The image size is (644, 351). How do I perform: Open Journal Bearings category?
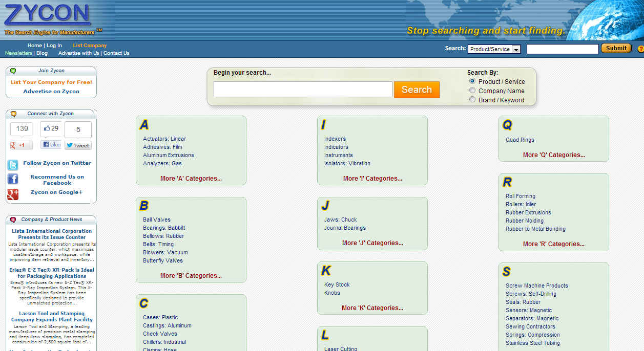[x=345, y=228]
